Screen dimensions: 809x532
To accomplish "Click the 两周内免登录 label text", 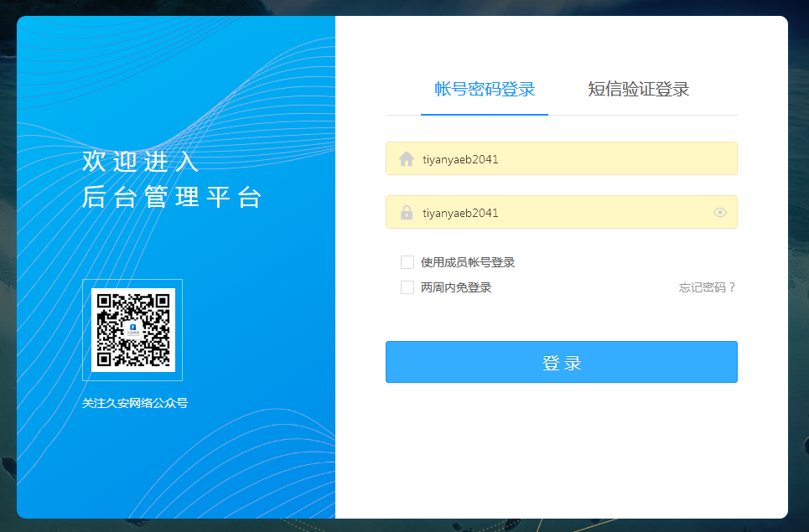I will pos(456,287).
